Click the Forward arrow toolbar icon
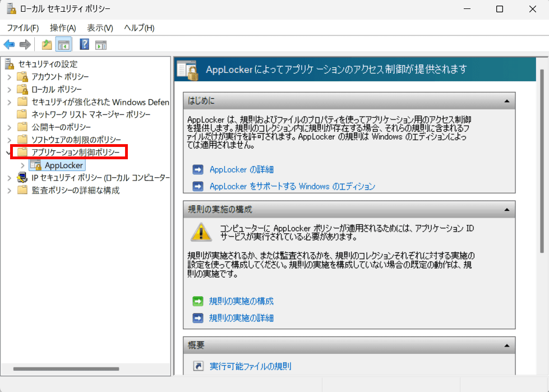This screenshot has width=549, height=392. [25, 45]
